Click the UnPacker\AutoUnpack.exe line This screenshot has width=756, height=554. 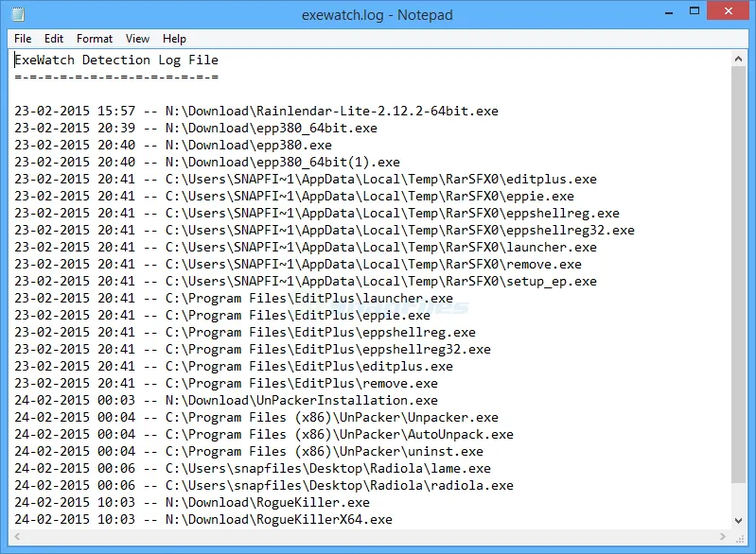[264, 435]
